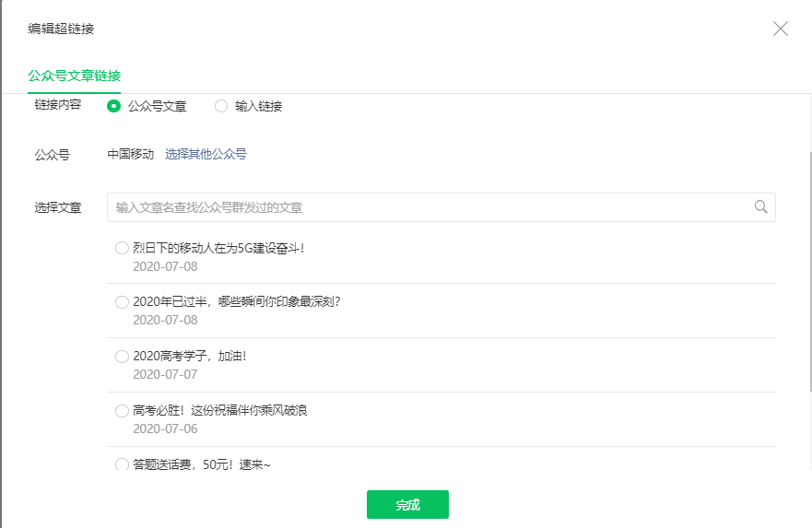The height and width of the screenshot is (528, 812).
Task: Focus the article name search field
Action: (441, 207)
